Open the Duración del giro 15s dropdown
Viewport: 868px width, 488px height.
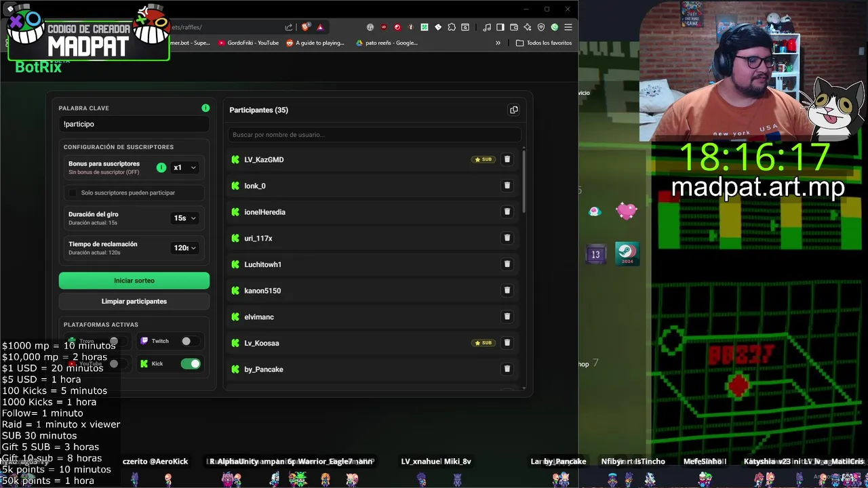point(184,218)
